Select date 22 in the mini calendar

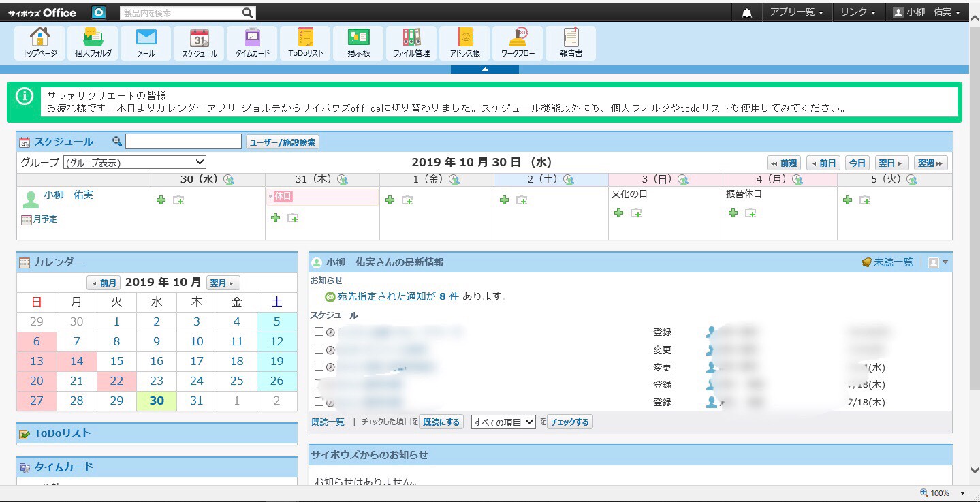tap(116, 381)
